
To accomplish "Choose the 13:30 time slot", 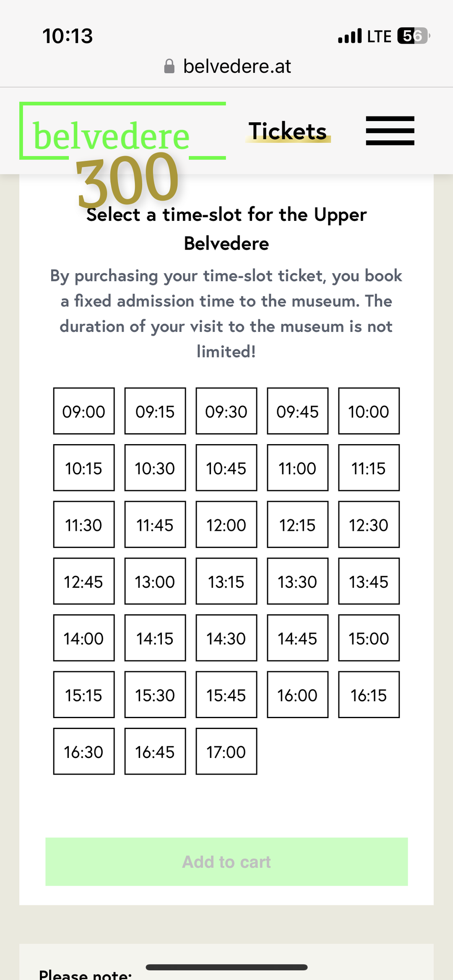I will (x=298, y=581).
